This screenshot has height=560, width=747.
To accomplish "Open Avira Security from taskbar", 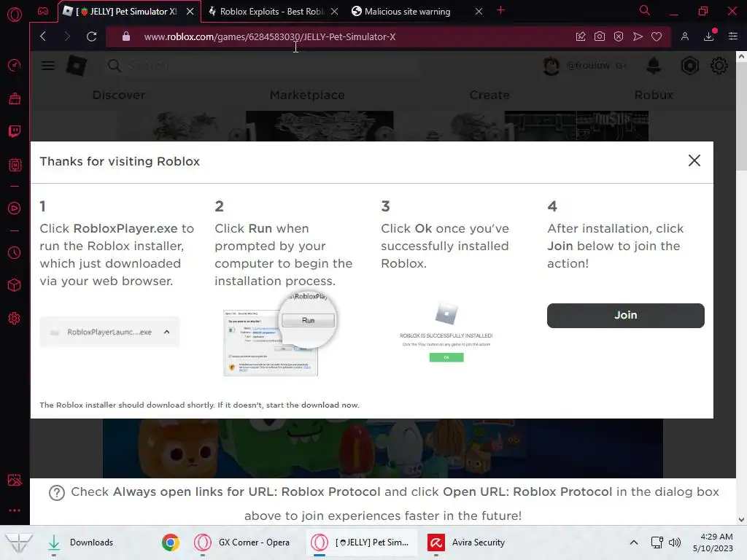I will point(467,542).
